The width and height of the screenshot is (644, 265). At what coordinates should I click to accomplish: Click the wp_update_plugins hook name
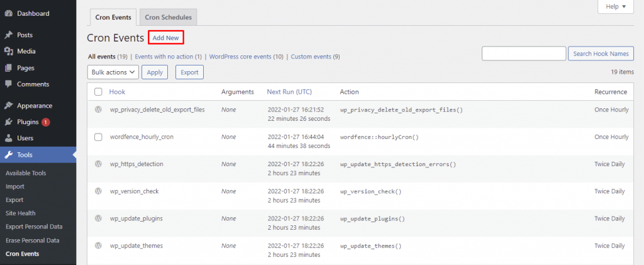(136, 218)
